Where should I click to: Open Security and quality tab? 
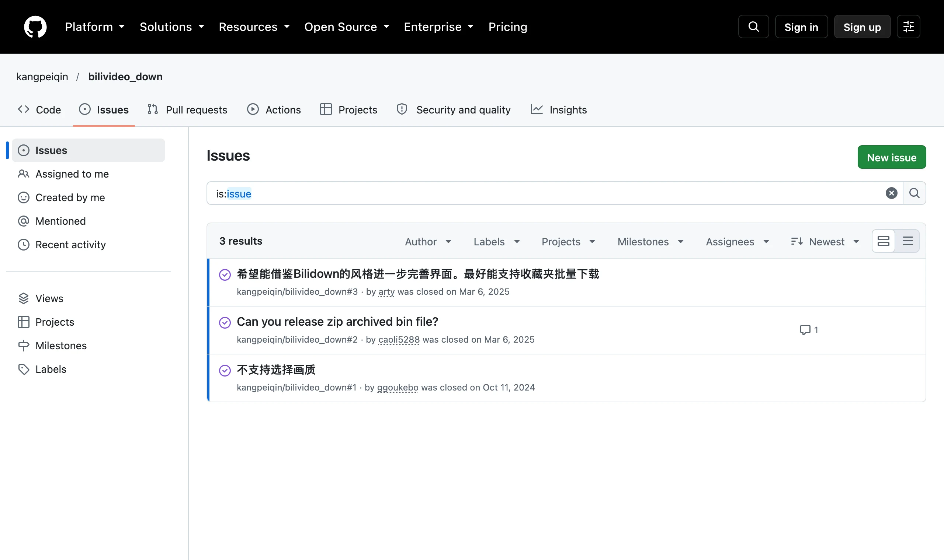click(x=454, y=110)
